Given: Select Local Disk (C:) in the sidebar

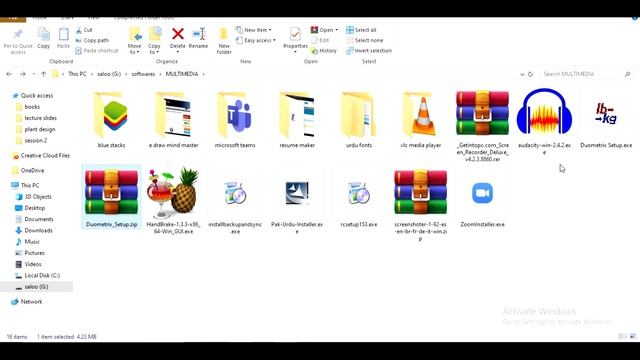Looking at the screenshot, I should [38, 276].
